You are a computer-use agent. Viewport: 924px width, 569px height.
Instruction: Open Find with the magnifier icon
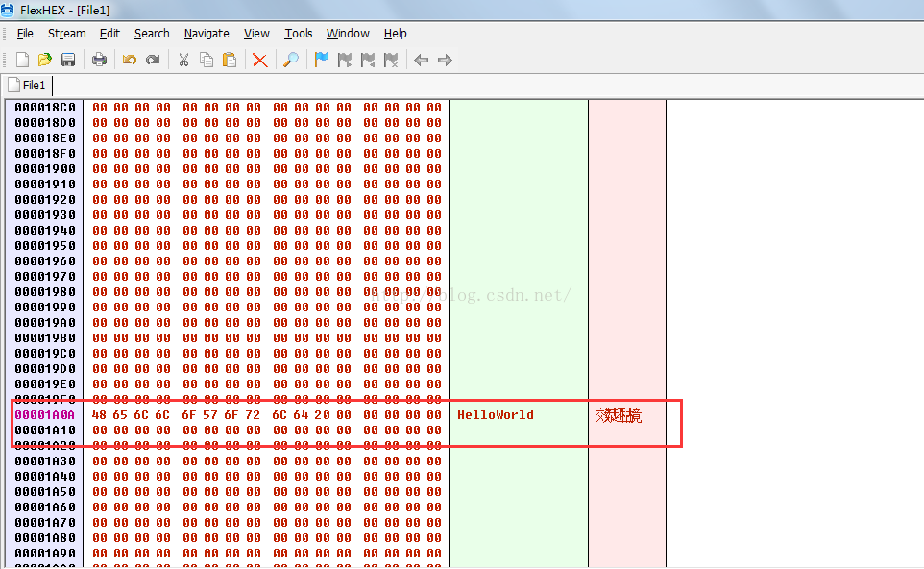click(x=291, y=60)
